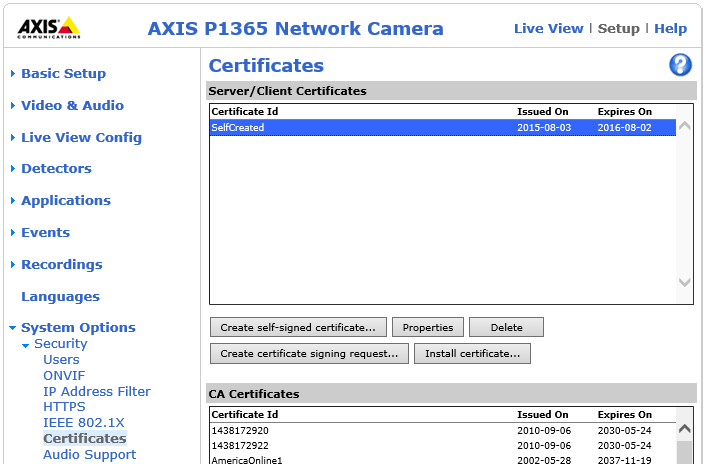
Task: Expand the Basic Setup menu
Action: tap(63, 74)
